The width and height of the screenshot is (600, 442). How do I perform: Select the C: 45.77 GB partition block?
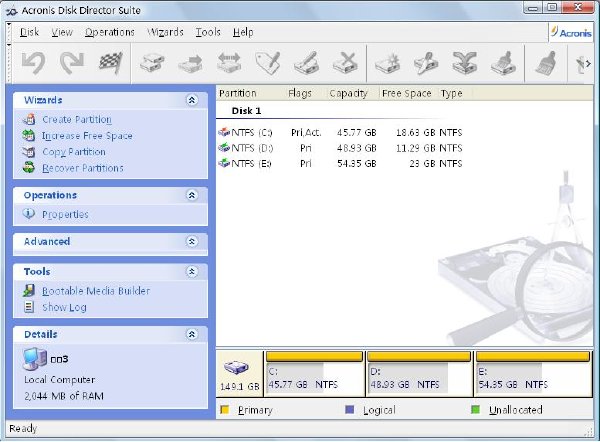coord(315,374)
